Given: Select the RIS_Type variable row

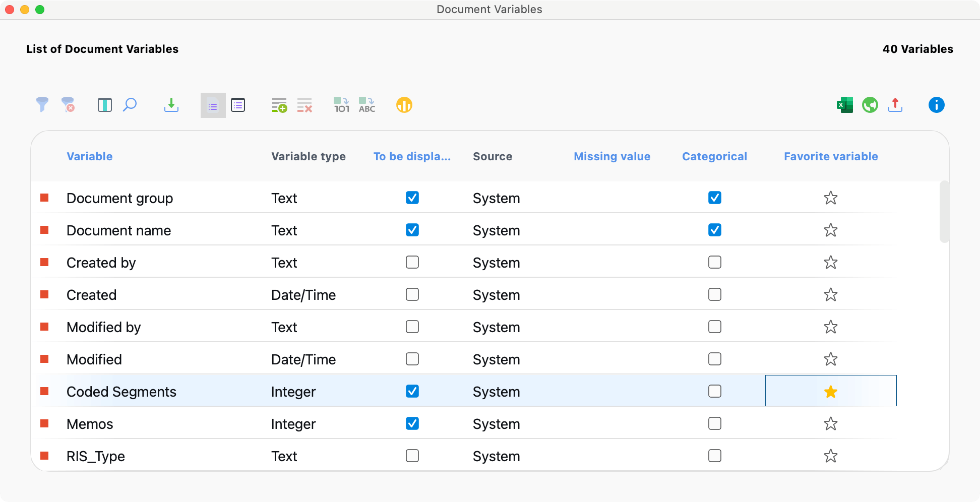Looking at the screenshot, I should tap(96, 456).
